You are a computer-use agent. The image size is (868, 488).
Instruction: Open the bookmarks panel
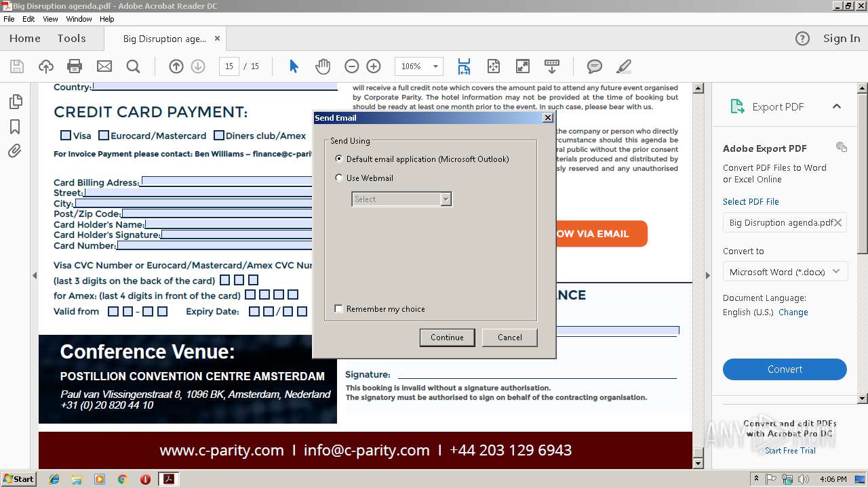click(x=15, y=127)
